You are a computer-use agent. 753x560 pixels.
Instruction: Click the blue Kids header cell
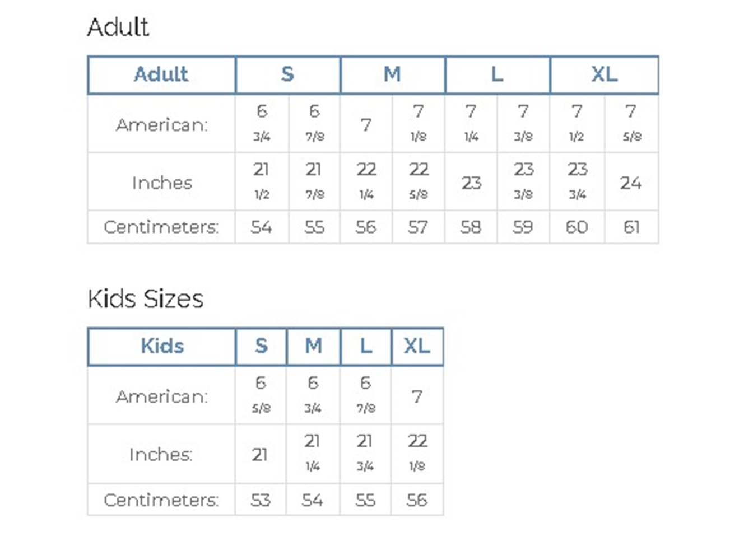click(162, 346)
